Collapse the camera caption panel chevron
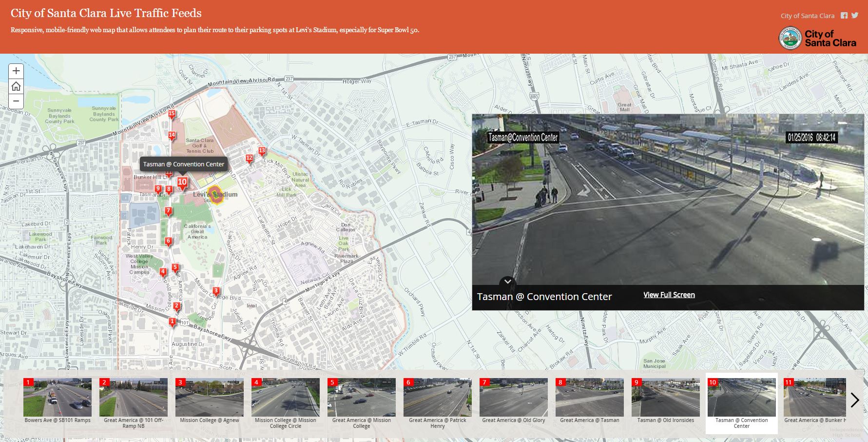868x442 pixels. tap(507, 281)
